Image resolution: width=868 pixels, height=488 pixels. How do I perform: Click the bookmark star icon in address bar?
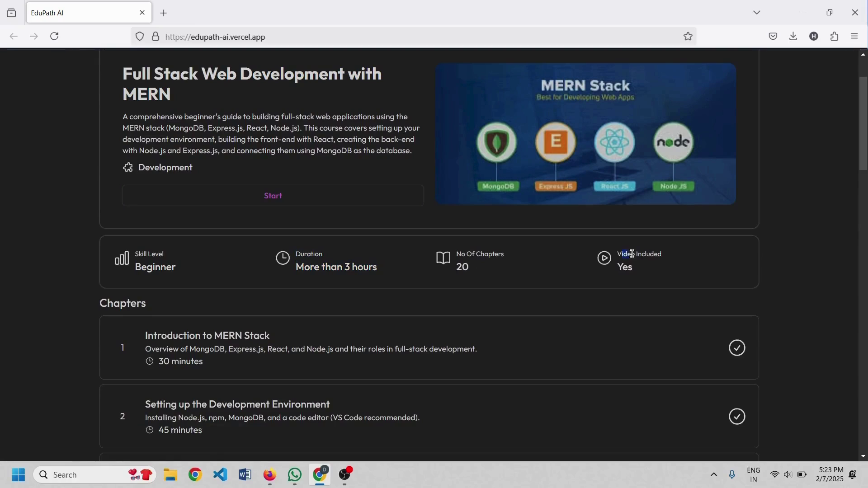point(688,37)
